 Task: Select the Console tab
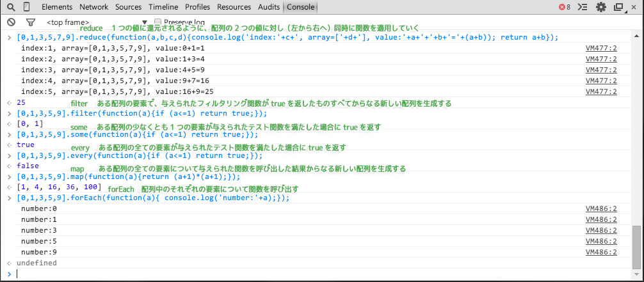point(301,7)
